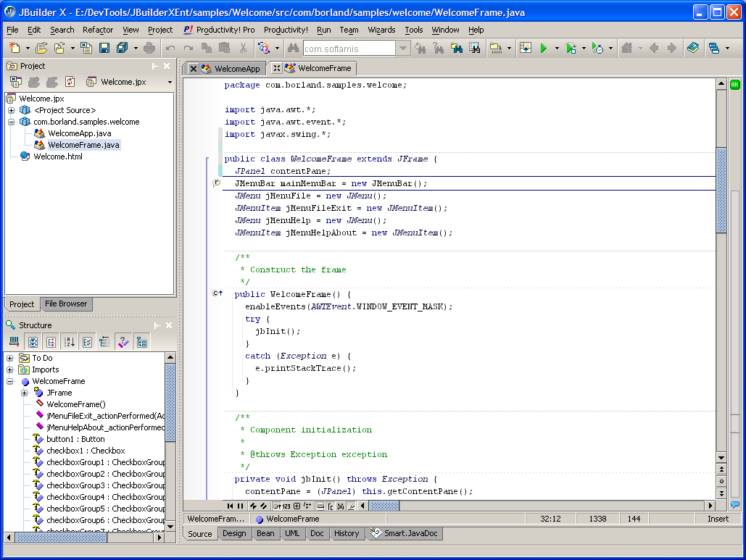The width and height of the screenshot is (746, 560).
Task: Click the Print toolbar icon
Action: 149,48
